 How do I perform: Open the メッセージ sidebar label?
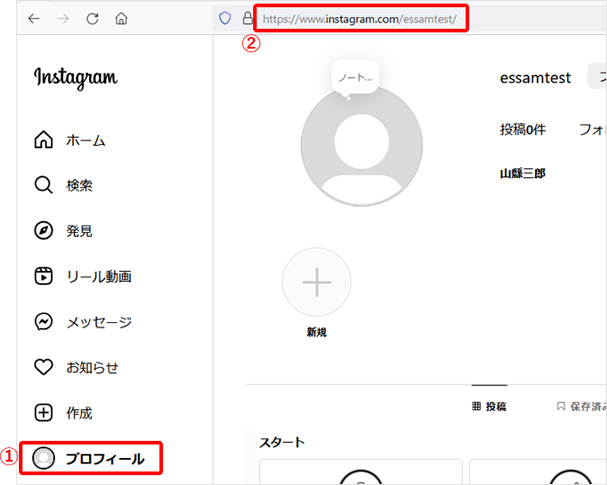coord(99,322)
